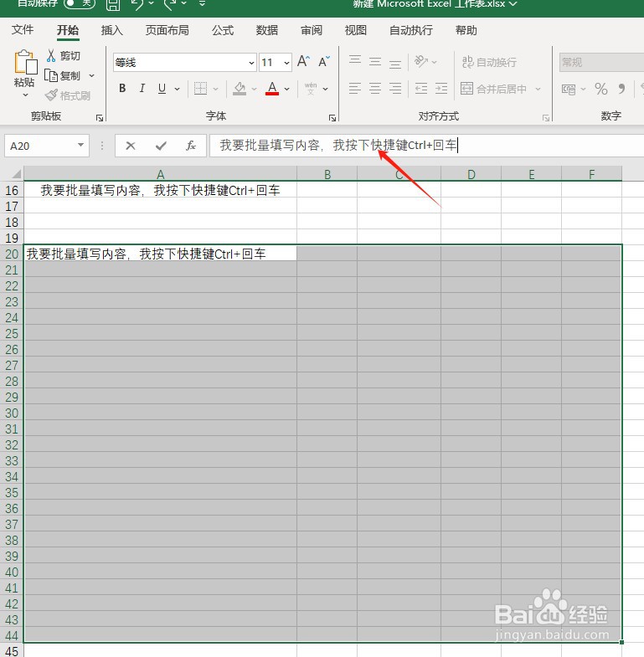Screen dimensions: 644x657
Task: Toggle align text left
Action: pos(355,89)
